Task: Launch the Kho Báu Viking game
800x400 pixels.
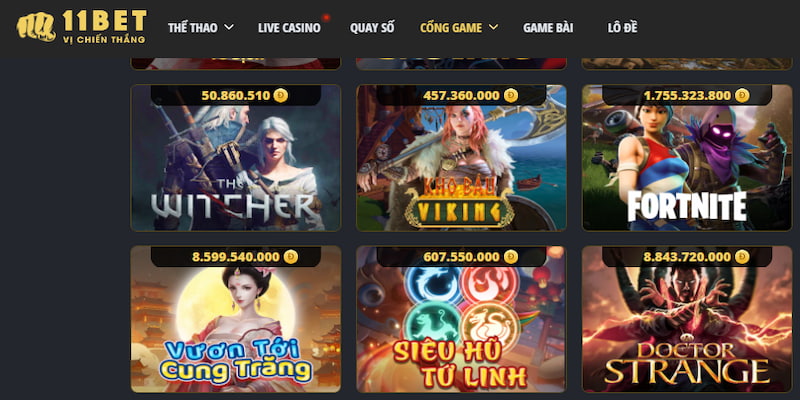Action: (x=461, y=158)
